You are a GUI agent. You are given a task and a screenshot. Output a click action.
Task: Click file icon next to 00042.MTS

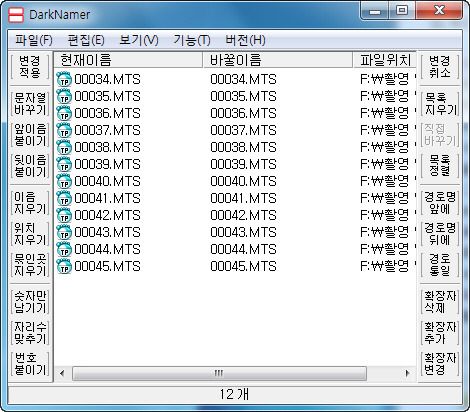tap(64, 215)
